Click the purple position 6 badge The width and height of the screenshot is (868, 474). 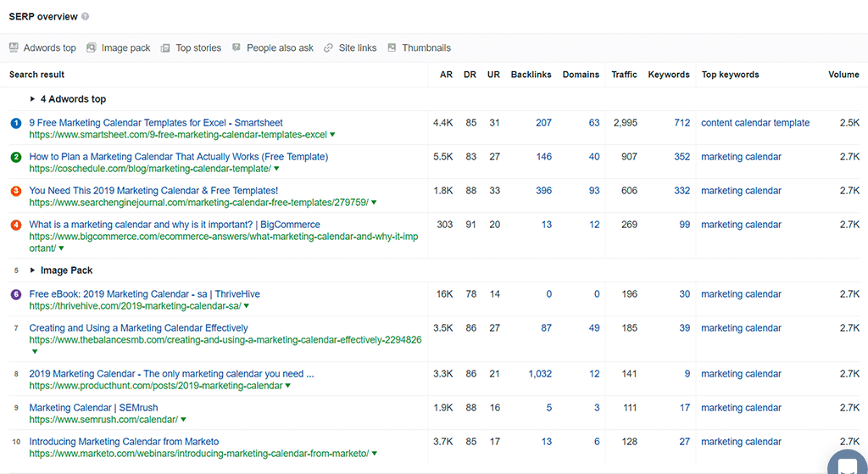point(16,294)
